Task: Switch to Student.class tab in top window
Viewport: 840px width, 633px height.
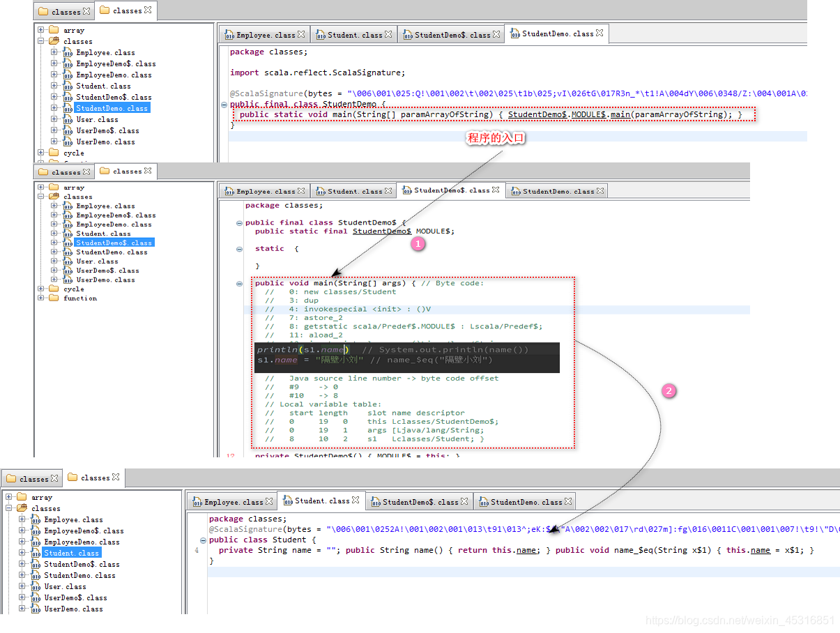Action: [x=354, y=35]
